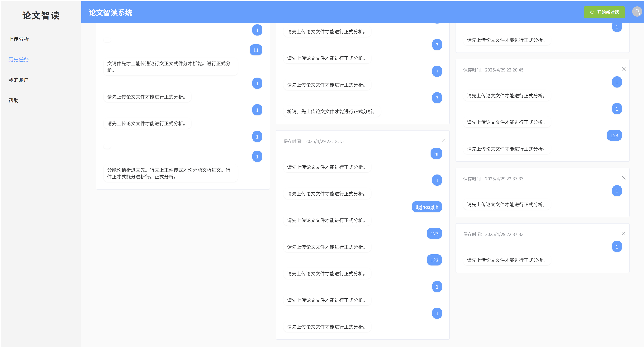Image resolution: width=644 pixels, height=347 pixels.
Task: Click the refresh icon inside 开始新对话 button
Action: coord(591,12)
